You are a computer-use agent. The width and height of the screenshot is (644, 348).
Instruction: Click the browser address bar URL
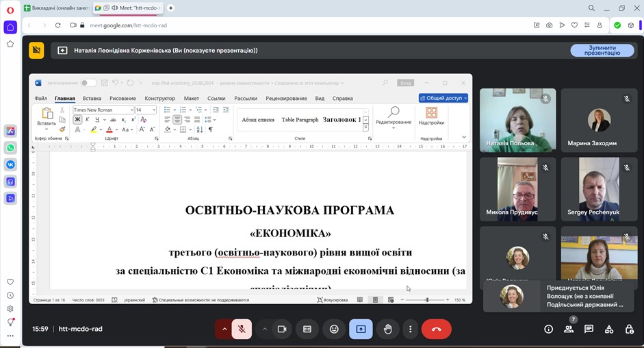[128, 25]
